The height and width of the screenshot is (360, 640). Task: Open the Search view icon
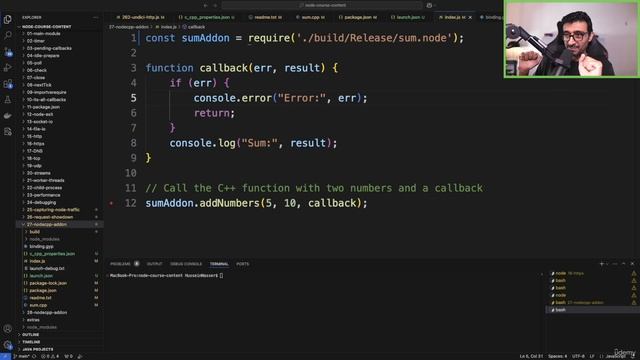tap(8, 35)
